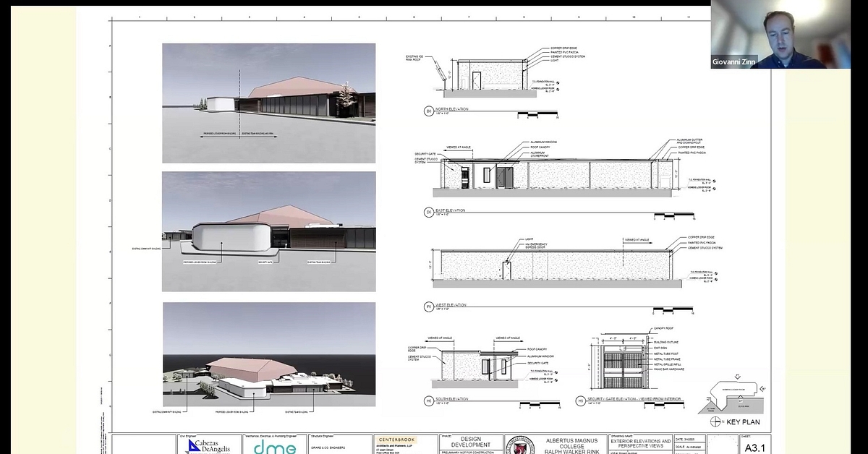The image size is (868, 454).
Task: Click the A3.1 sheet number
Action: coord(755,447)
